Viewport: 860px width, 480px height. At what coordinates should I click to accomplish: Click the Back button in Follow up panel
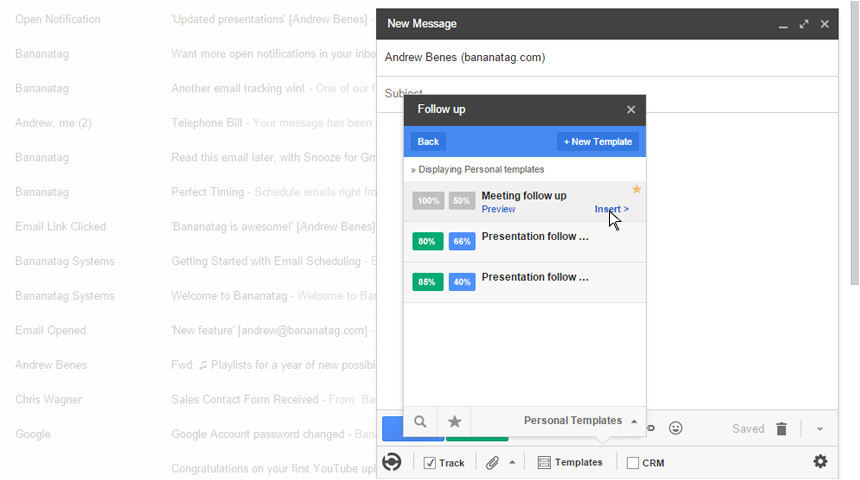428,142
